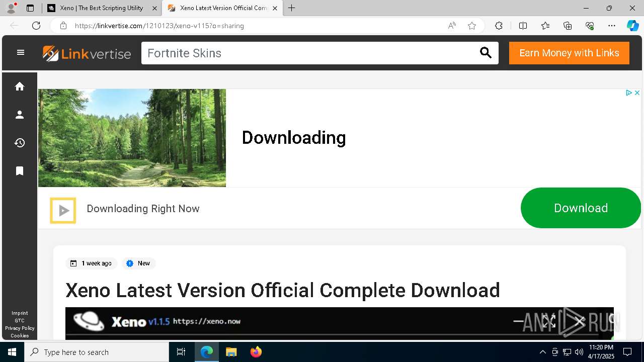Screen dimensions: 644x362
Task: Click the Linkvertise logo
Action: click(87, 53)
